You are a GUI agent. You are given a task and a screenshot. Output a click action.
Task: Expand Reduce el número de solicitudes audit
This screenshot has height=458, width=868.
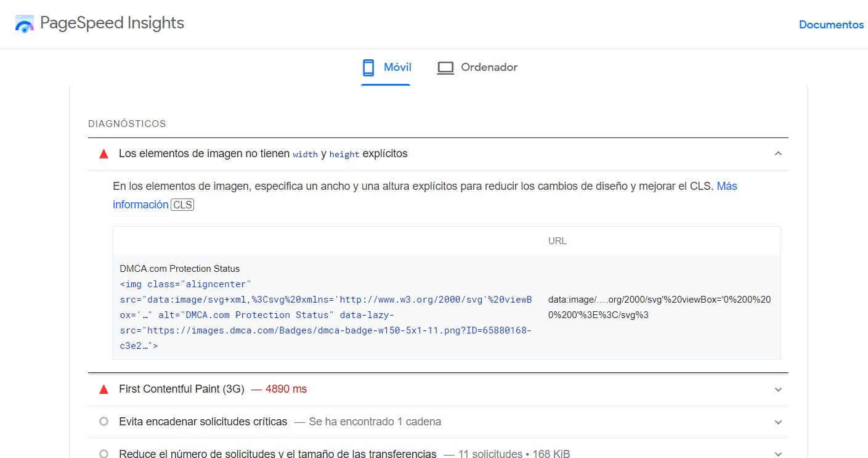point(779,454)
